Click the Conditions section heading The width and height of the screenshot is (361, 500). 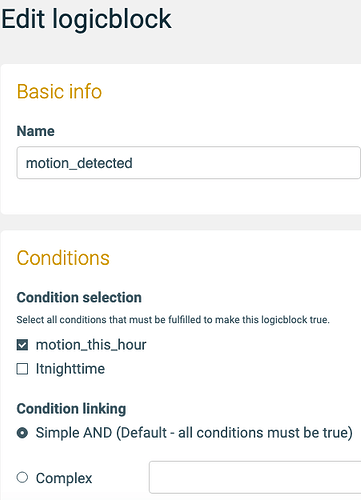pyautogui.click(x=63, y=258)
